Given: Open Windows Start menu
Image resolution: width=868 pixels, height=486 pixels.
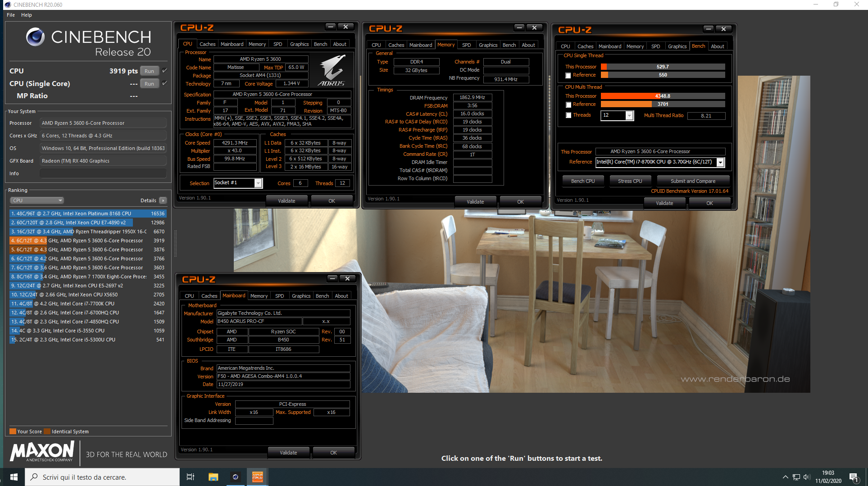Looking at the screenshot, I should point(14,477).
